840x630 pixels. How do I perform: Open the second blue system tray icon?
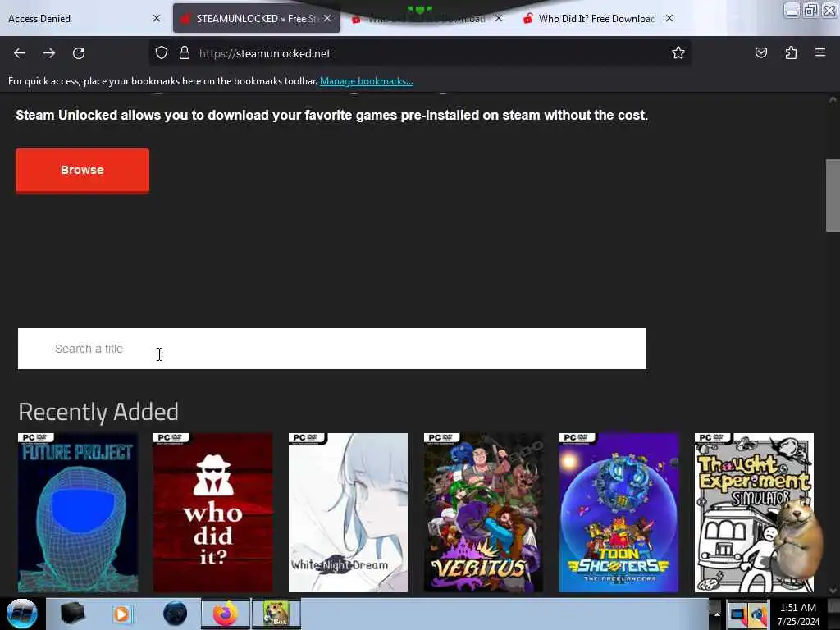point(758,614)
